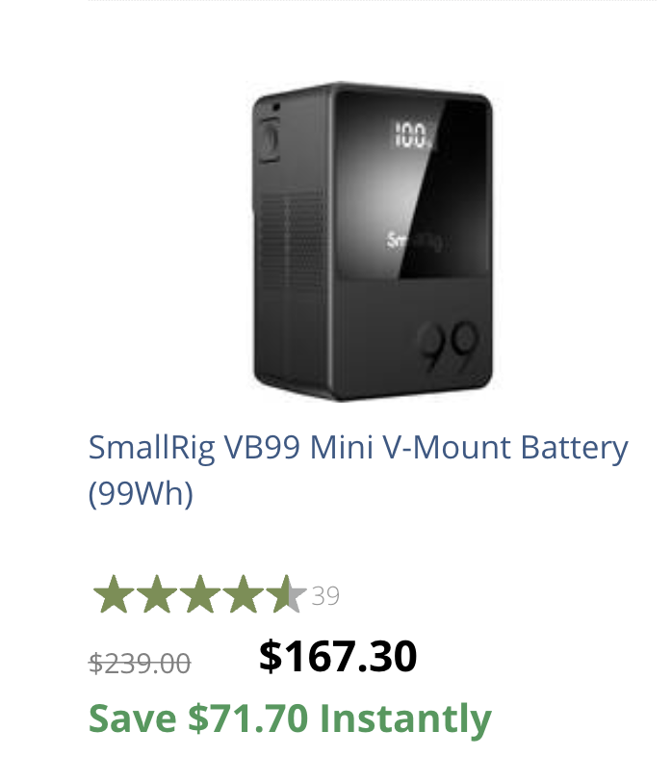Click the green Save $71.70 Instantly text
Screen dimensions: 672x784
point(290,719)
